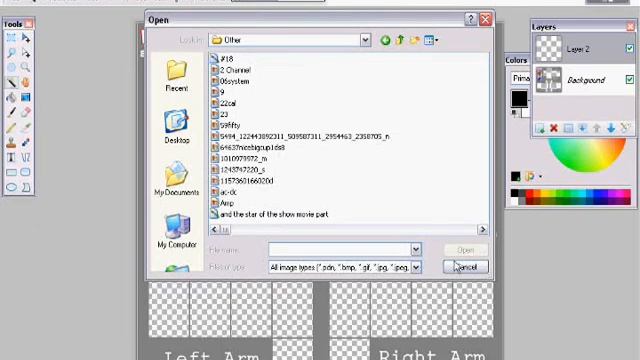The width and height of the screenshot is (640, 360).
Task: Go to Recent places
Action: pos(177,76)
